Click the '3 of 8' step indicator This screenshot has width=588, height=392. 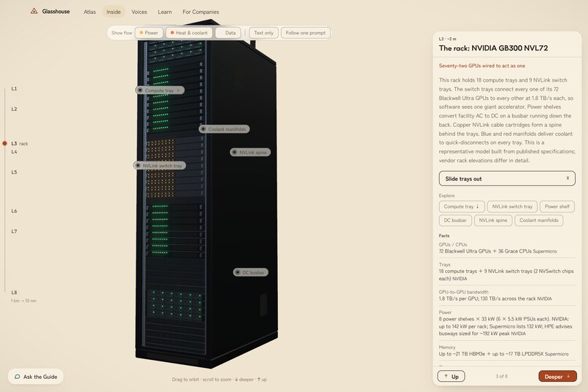pos(501,376)
